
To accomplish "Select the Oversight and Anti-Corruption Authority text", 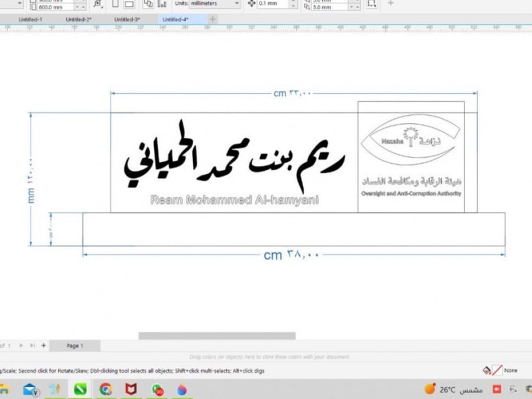I will (x=411, y=193).
